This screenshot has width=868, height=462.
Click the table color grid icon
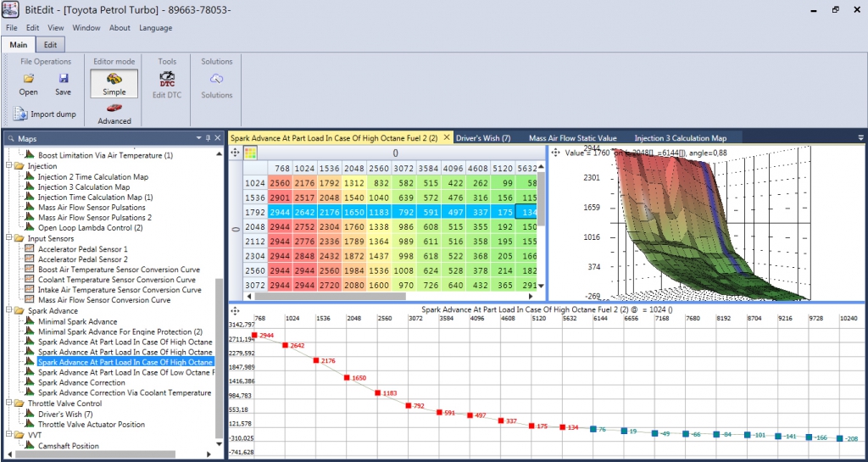(x=250, y=153)
